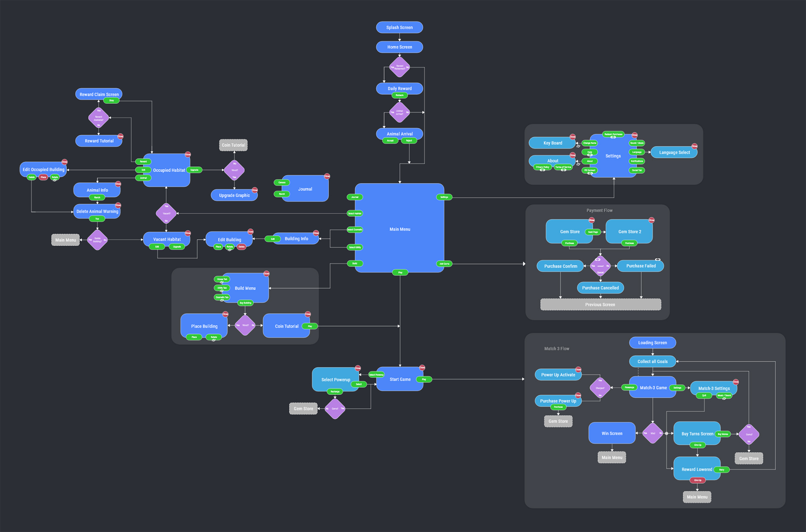Click the Close badge on Gem Store 2
Image resolution: width=806 pixels, height=532 pixels.
(x=652, y=220)
